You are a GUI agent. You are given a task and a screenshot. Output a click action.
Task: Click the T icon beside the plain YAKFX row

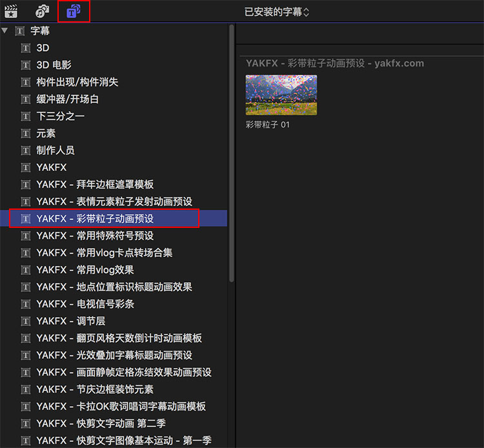pyautogui.click(x=26, y=168)
